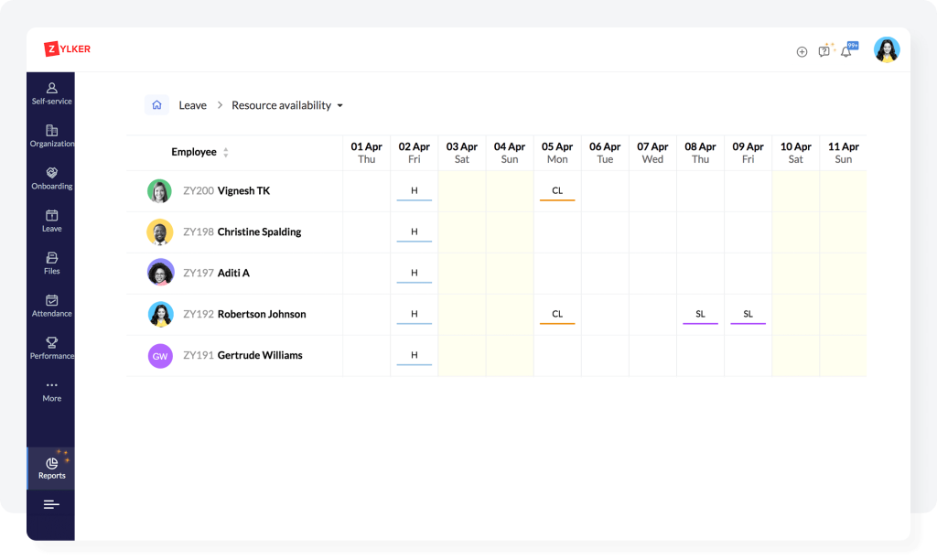Open the Resource availability report dropdown
The width and height of the screenshot is (937, 560).
(x=286, y=105)
